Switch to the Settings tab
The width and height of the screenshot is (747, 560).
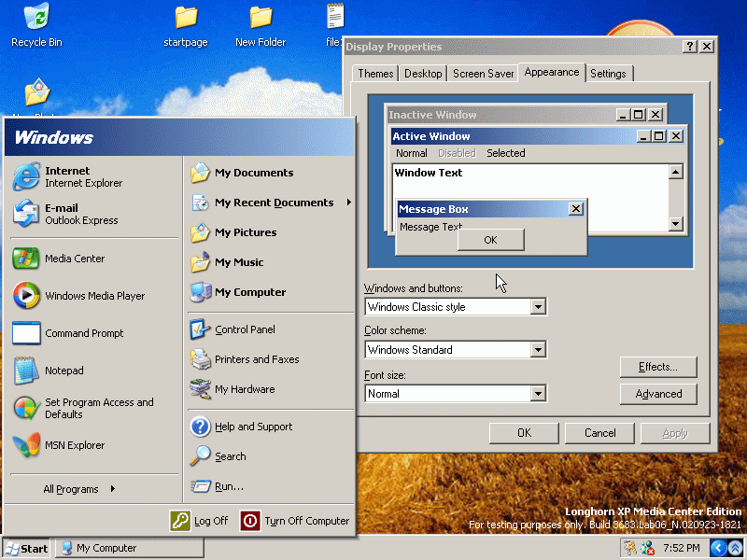[x=608, y=74]
